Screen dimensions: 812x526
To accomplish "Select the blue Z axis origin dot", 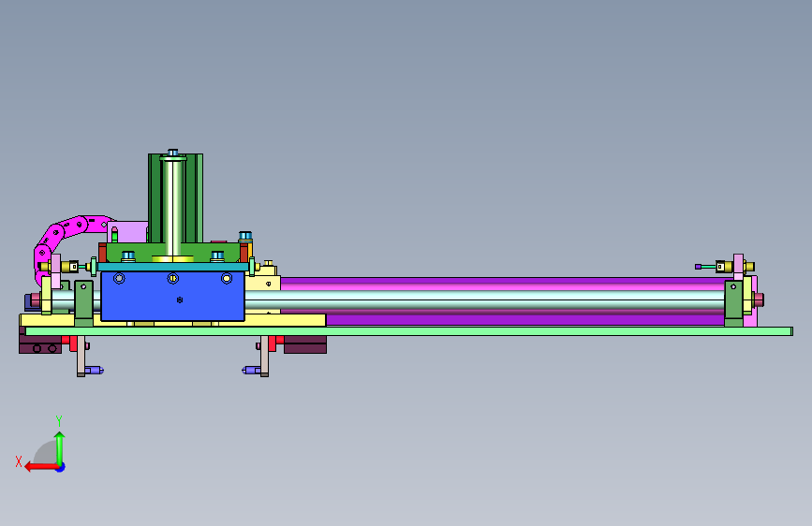I will tap(61, 467).
